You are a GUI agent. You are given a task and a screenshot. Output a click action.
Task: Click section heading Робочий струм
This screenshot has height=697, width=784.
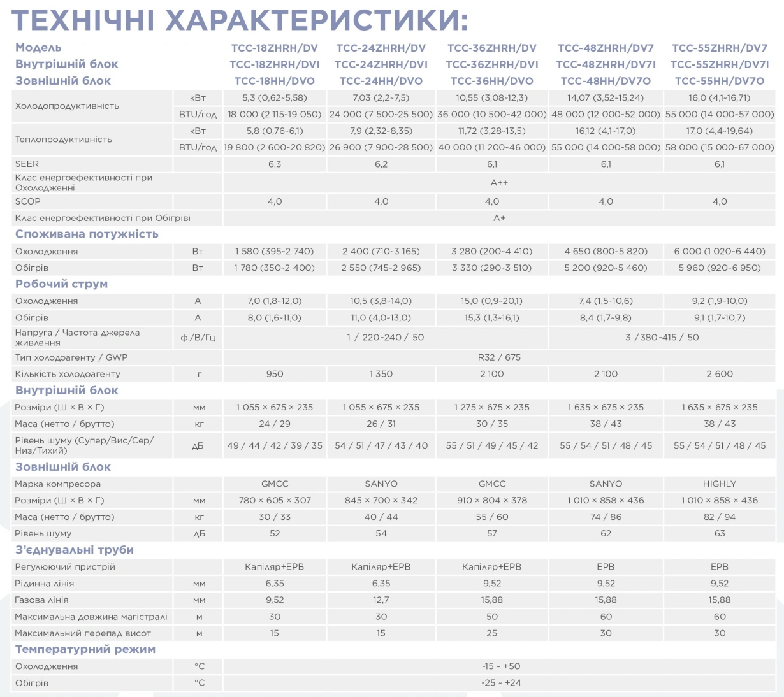61,284
